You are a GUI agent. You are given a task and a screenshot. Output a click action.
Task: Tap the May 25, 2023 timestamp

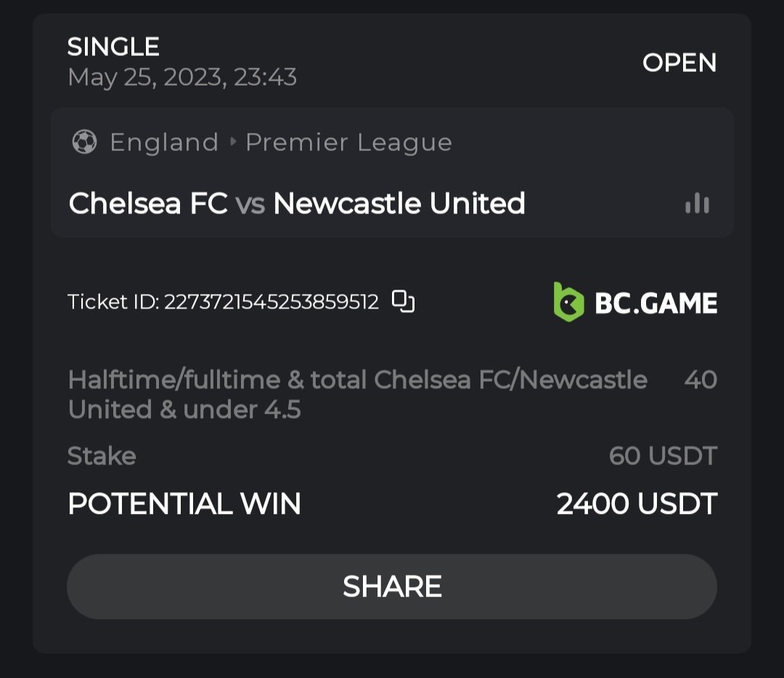pyautogui.click(x=182, y=78)
